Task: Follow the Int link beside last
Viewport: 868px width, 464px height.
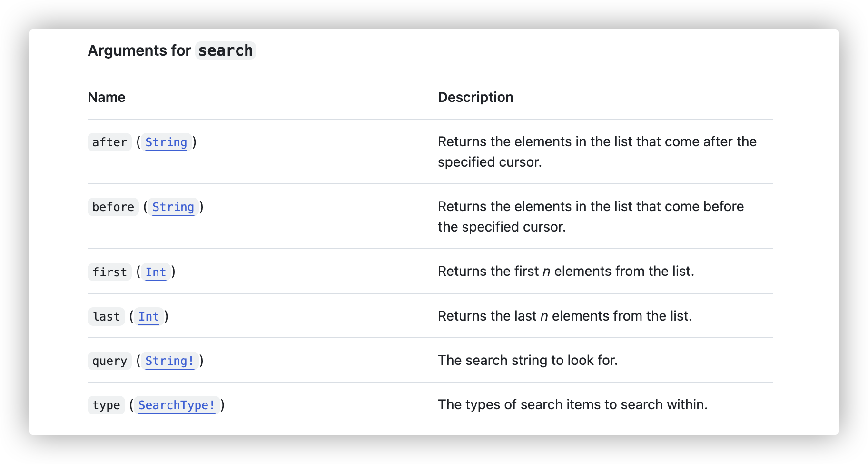Action: pyautogui.click(x=148, y=316)
